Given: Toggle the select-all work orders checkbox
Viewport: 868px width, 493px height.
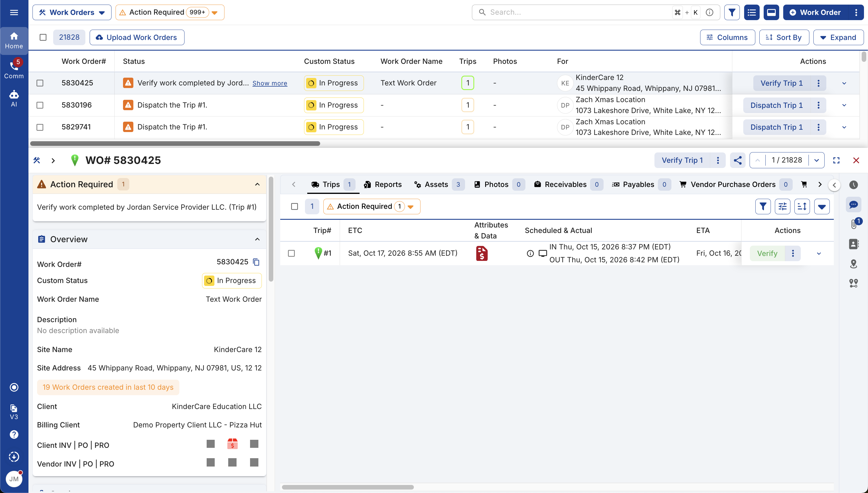Looking at the screenshot, I should point(43,37).
